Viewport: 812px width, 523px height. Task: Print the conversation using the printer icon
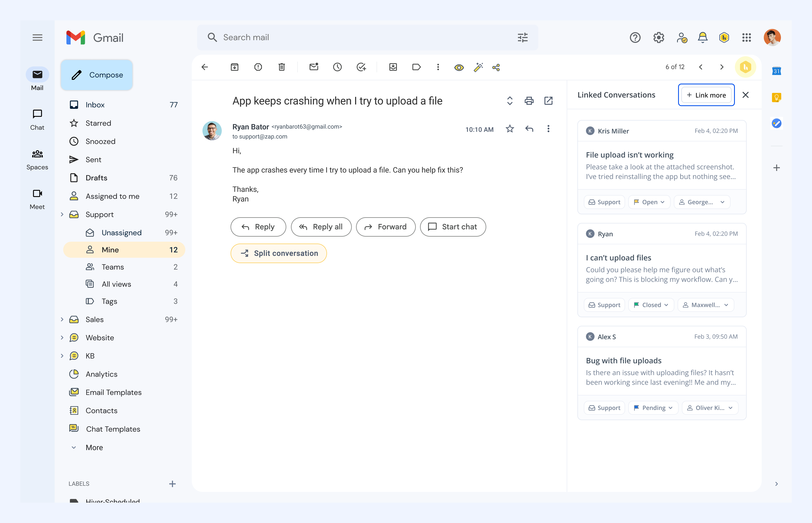529,101
